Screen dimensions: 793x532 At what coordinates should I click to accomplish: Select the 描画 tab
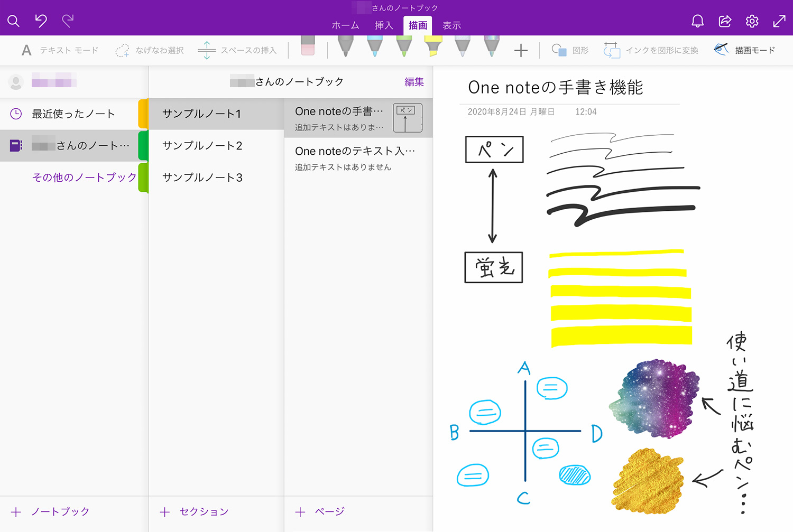pos(418,25)
